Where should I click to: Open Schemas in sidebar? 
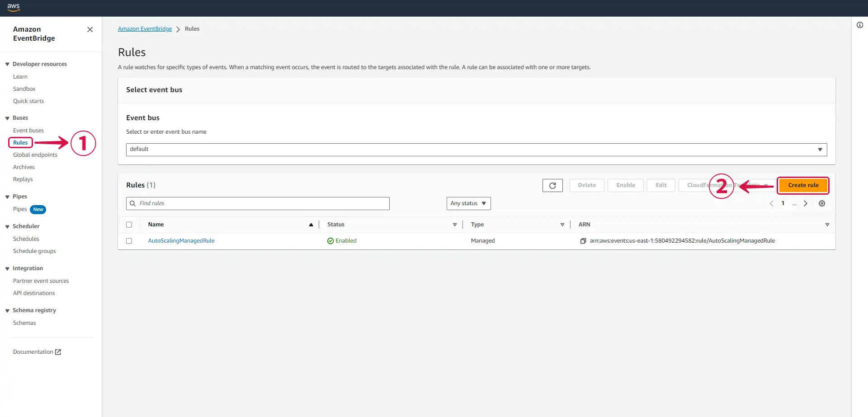(24, 323)
